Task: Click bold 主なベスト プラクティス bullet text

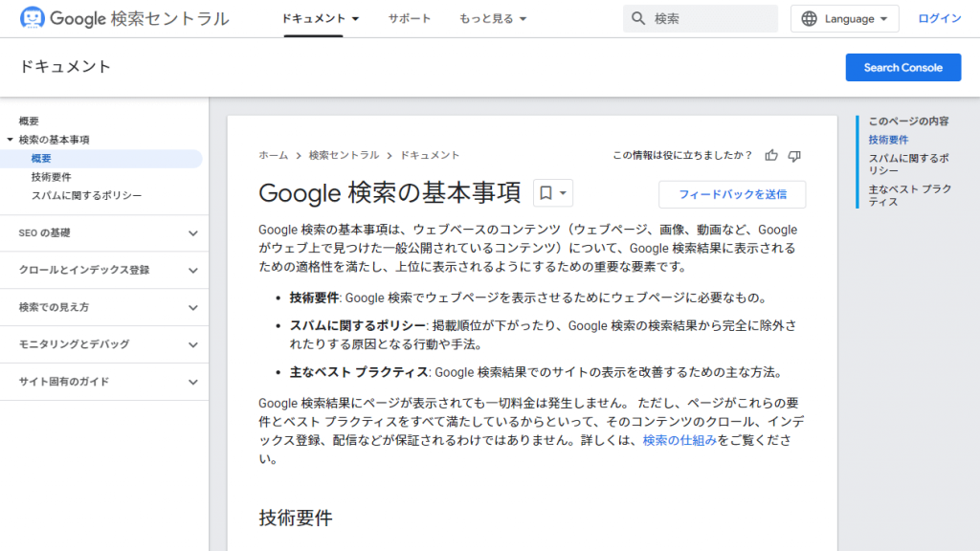Action: (x=359, y=372)
